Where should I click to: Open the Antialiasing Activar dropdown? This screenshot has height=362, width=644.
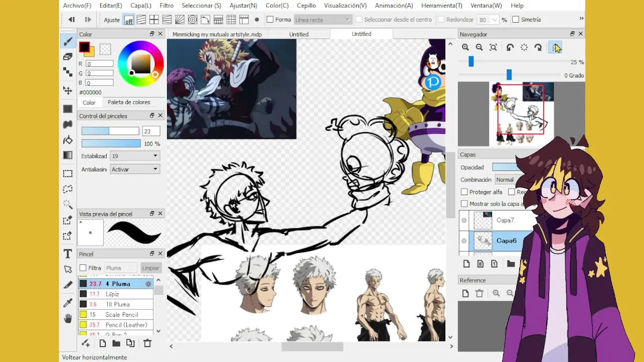(134, 169)
